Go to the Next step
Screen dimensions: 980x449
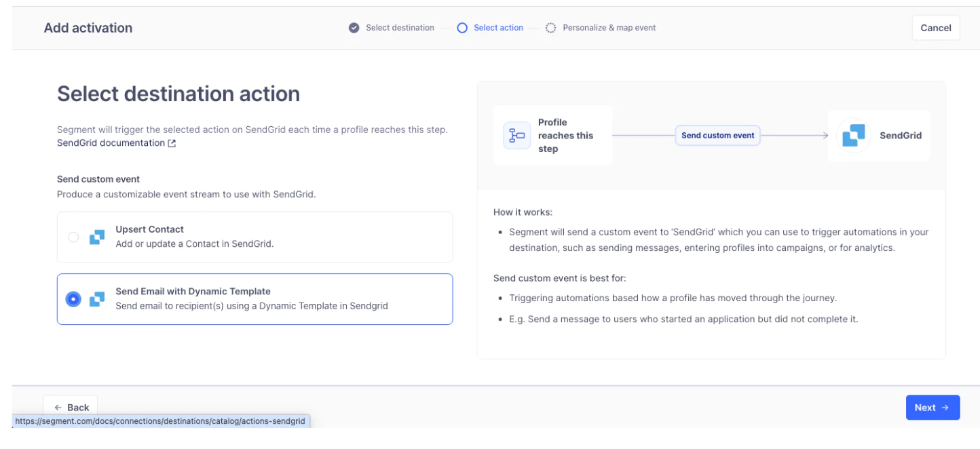(932, 408)
